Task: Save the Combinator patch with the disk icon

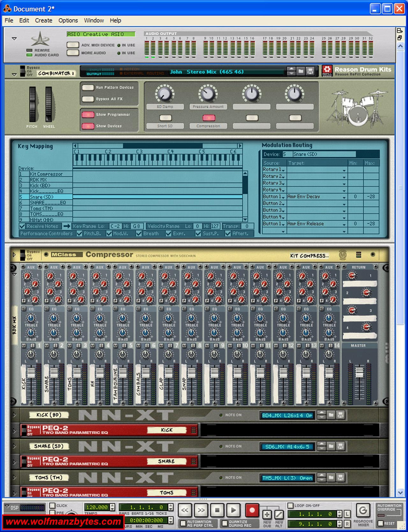Action: pos(310,71)
